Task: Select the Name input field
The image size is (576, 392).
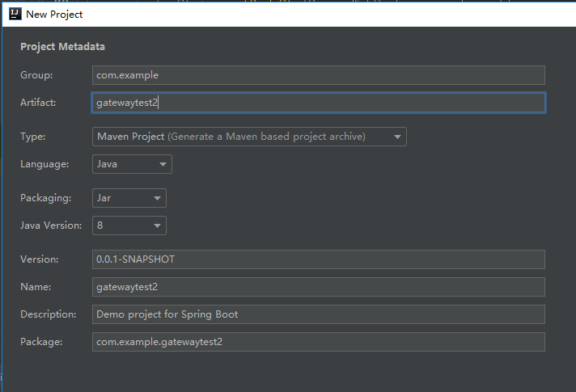Action: (319, 287)
